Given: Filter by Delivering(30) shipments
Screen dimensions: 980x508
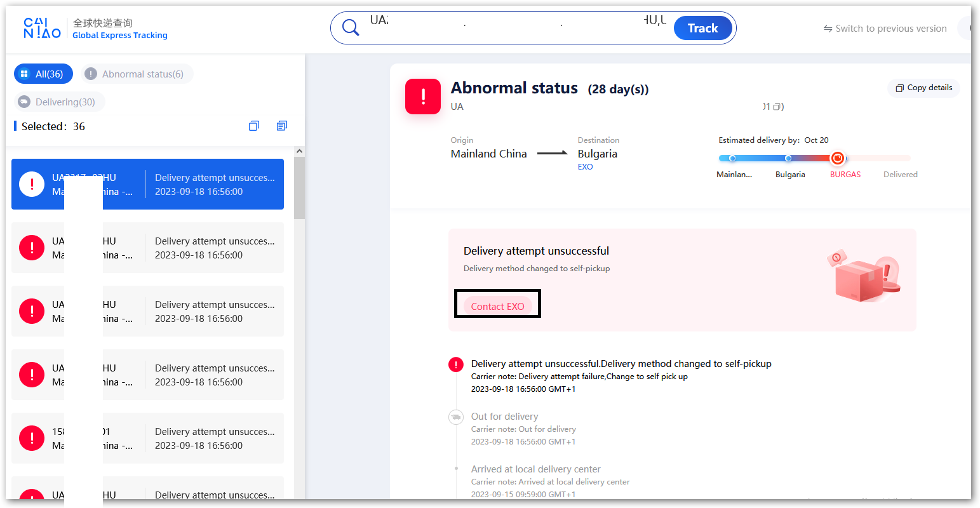Looking at the screenshot, I should coord(59,102).
